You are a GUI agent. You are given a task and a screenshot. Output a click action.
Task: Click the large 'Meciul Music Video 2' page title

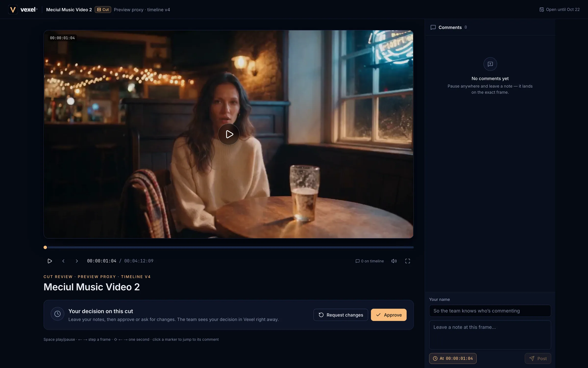pyautogui.click(x=92, y=287)
